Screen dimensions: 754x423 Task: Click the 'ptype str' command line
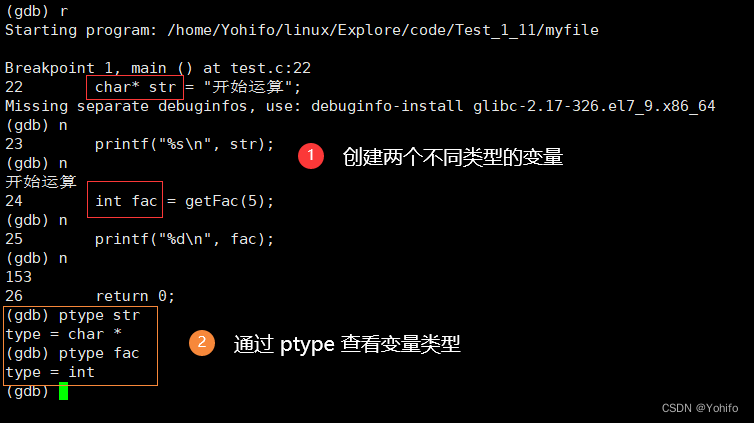(x=72, y=315)
